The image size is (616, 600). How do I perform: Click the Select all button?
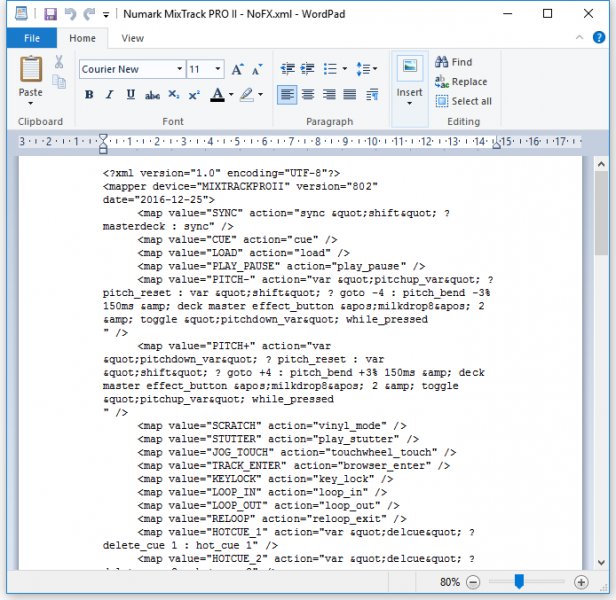pos(464,101)
